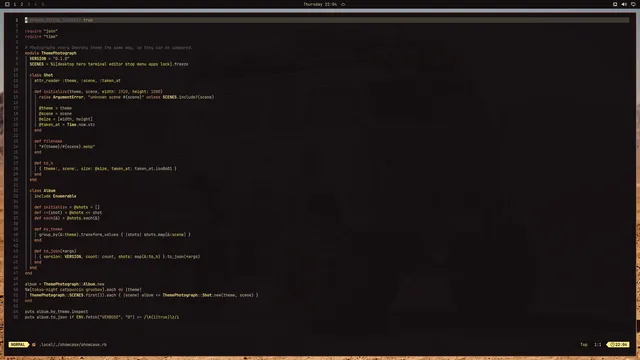Click the 22:04 clock in the status line

[619, 344]
